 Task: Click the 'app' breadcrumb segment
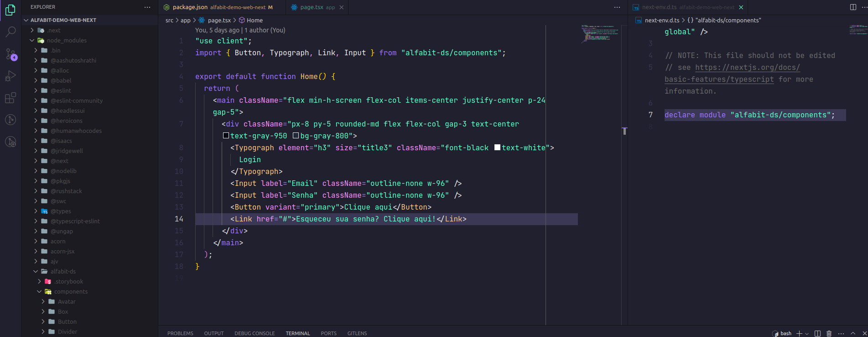pos(185,21)
